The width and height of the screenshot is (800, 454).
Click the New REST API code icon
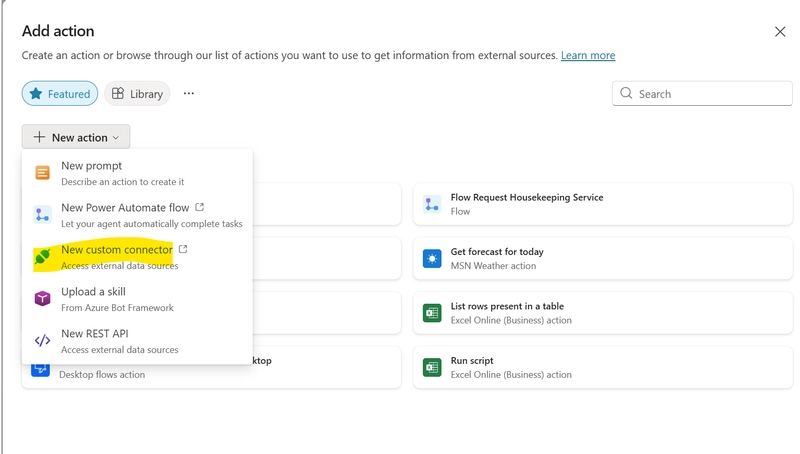42,340
